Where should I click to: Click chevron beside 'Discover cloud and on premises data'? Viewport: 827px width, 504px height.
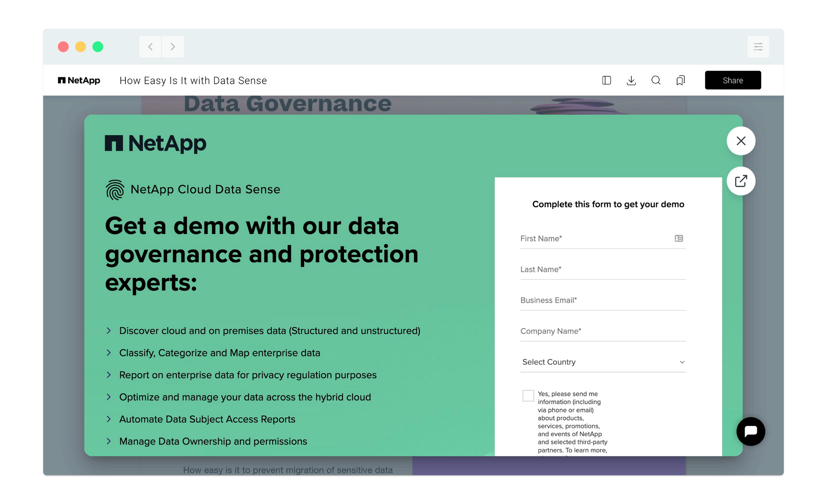[109, 331]
